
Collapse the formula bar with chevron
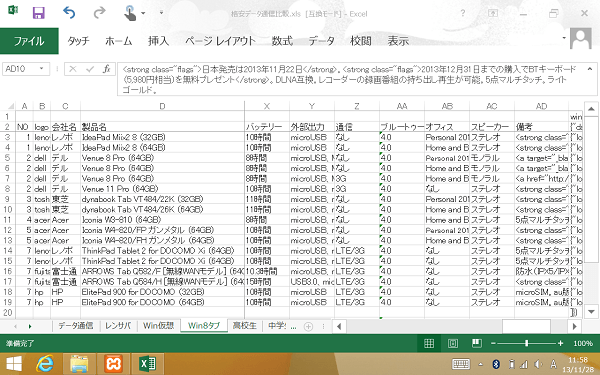[590, 69]
